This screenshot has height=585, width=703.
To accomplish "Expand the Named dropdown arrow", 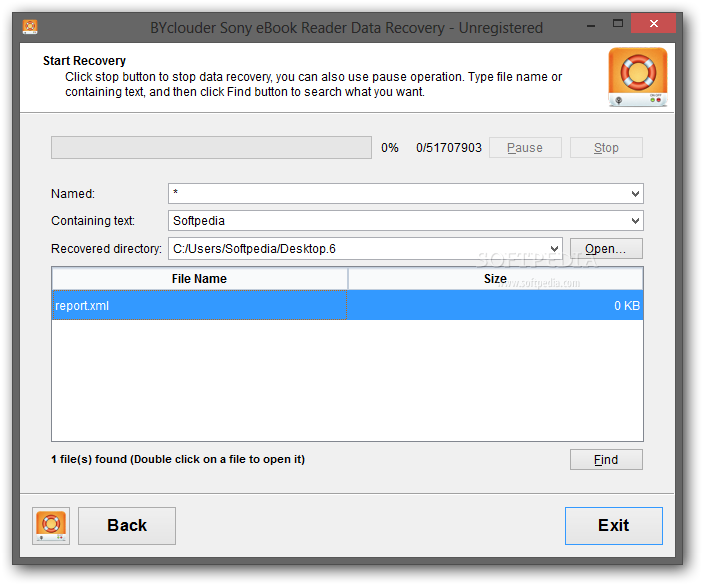I will 635,194.
